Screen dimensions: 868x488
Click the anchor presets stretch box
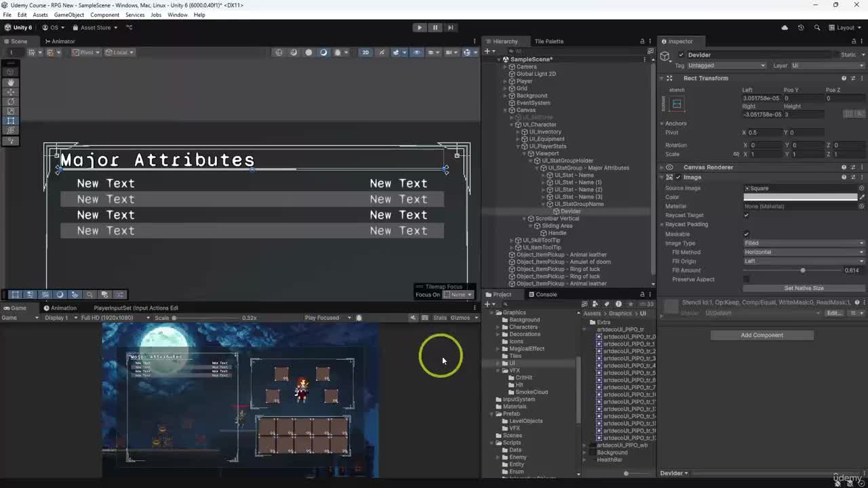click(677, 104)
